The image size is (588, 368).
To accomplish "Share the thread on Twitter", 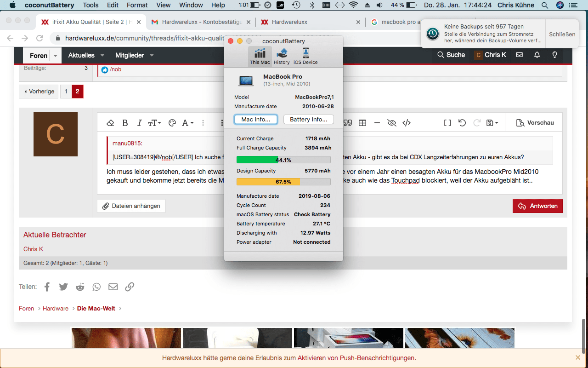I will click(x=63, y=287).
